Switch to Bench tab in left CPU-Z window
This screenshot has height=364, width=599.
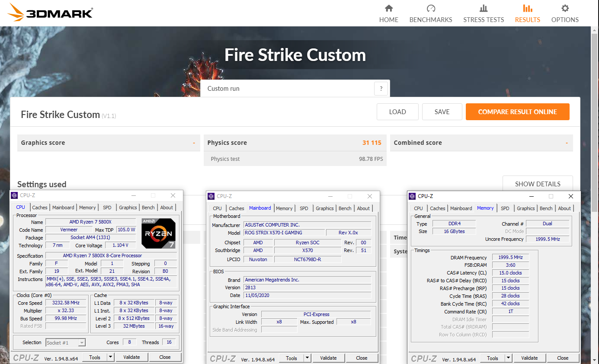[148, 208]
